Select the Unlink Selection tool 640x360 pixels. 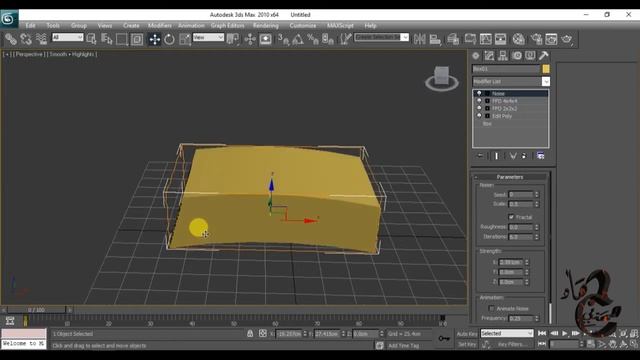(x=26, y=39)
